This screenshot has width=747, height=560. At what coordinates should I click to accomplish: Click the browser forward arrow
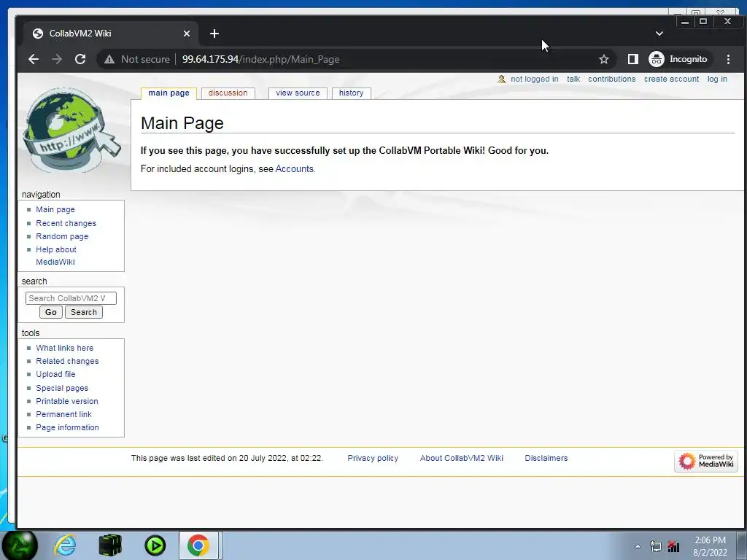coord(57,59)
